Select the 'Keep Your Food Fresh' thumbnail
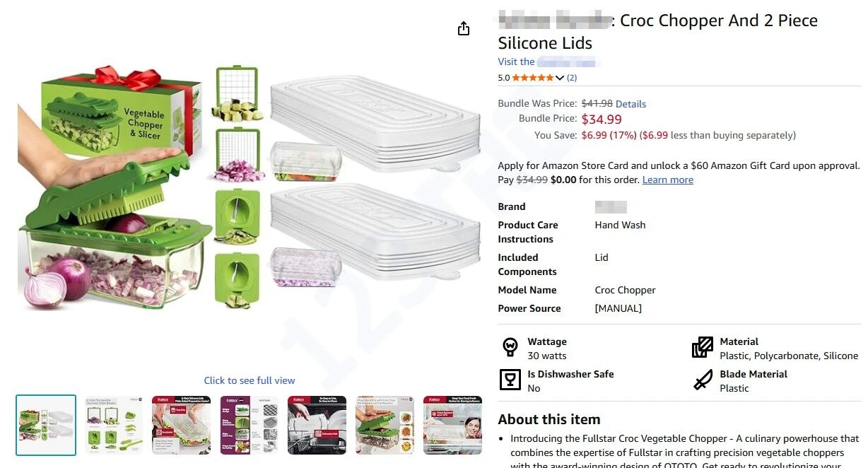The height and width of the screenshot is (468, 868). coord(453,425)
